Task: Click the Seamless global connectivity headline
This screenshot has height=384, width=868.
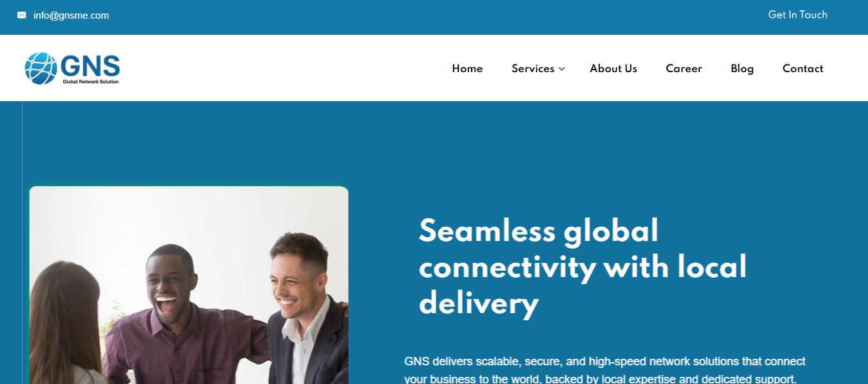Action: [x=583, y=267]
